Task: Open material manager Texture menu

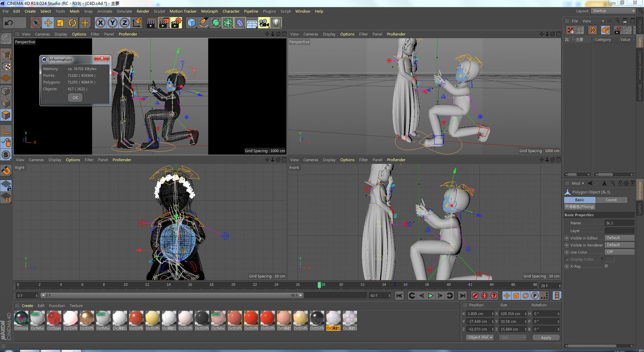Action: pyautogui.click(x=76, y=306)
